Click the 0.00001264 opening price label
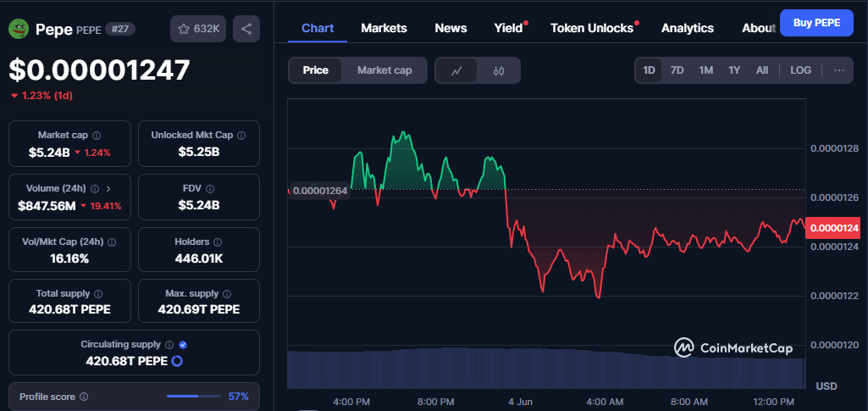The width and height of the screenshot is (868, 411). pyautogui.click(x=319, y=192)
